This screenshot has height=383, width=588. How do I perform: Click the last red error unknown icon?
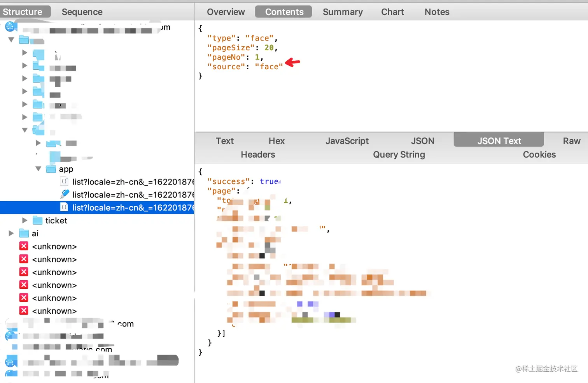pyautogui.click(x=24, y=311)
